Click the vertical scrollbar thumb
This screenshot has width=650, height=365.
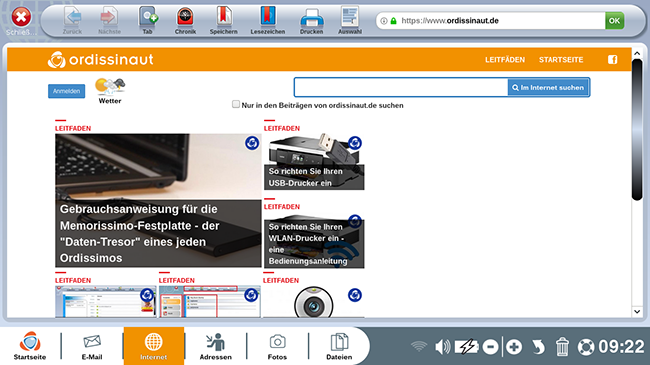click(x=637, y=130)
